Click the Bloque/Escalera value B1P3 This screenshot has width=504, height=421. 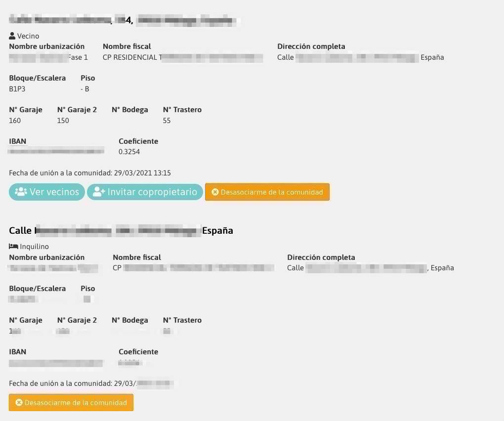17,89
